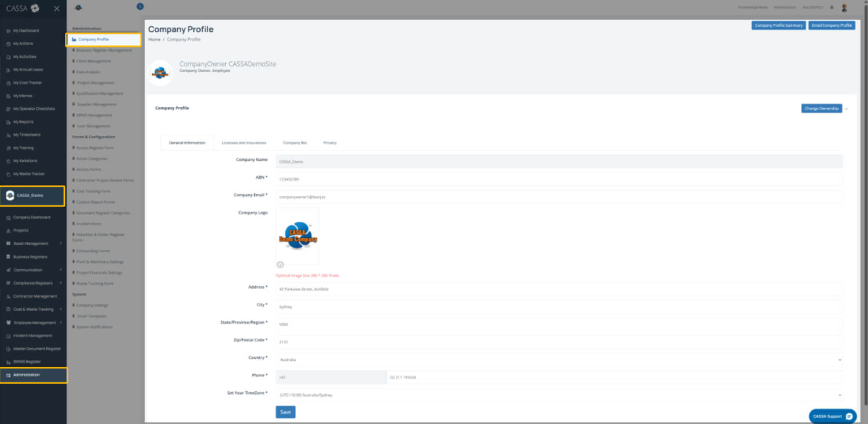Follow the Home breadcrumb link
Viewport: 868px width, 424px height.
click(x=154, y=39)
